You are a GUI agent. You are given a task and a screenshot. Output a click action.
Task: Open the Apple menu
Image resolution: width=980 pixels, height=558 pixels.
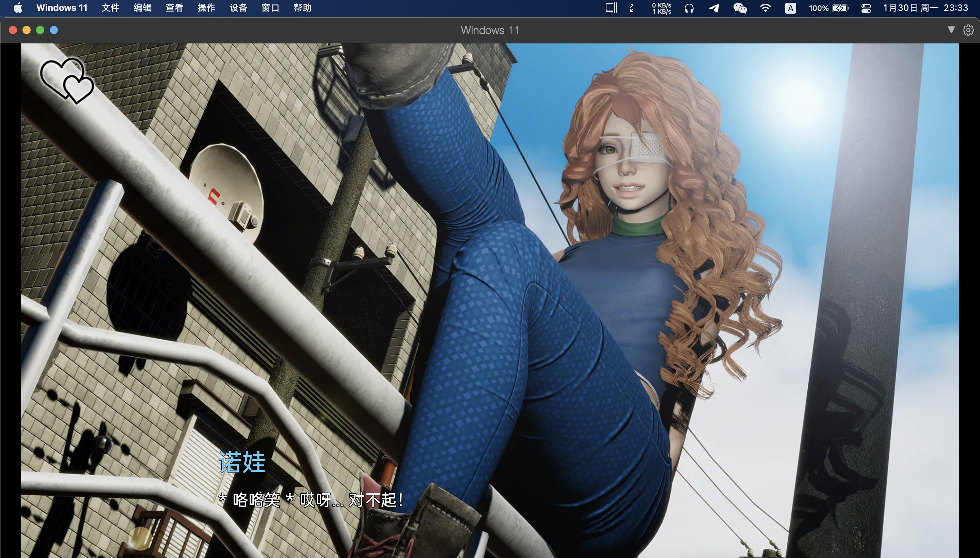click(x=18, y=8)
